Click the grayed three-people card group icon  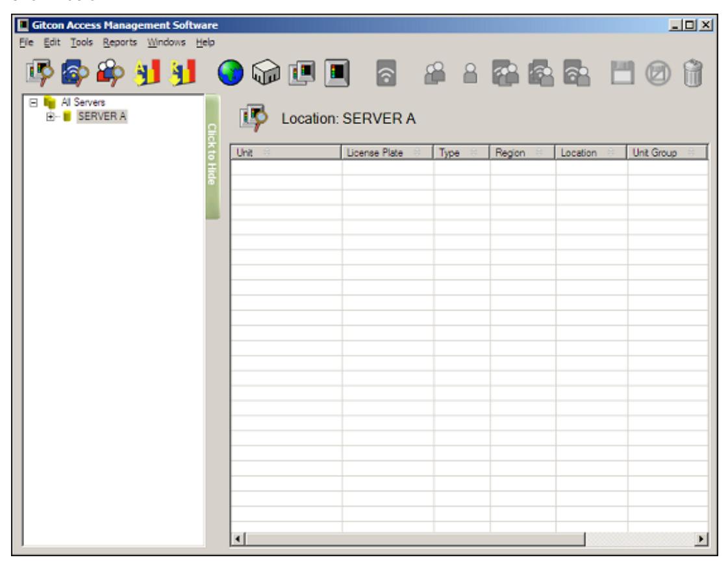click(506, 73)
